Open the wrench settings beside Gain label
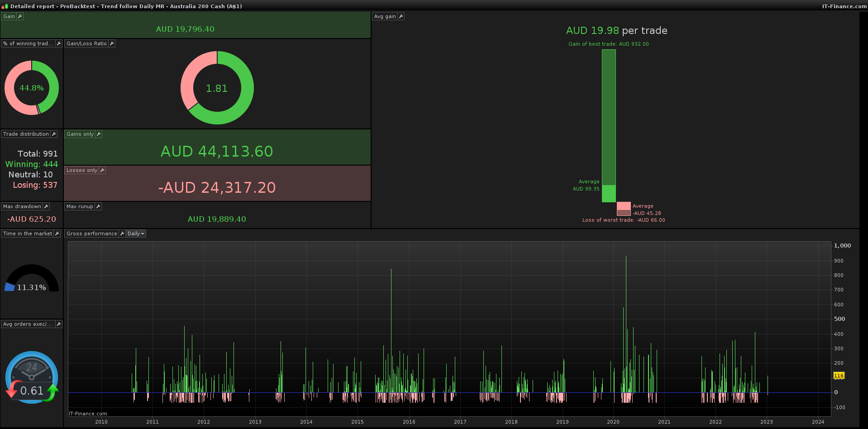The width and height of the screenshot is (868, 429). point(20,16)
